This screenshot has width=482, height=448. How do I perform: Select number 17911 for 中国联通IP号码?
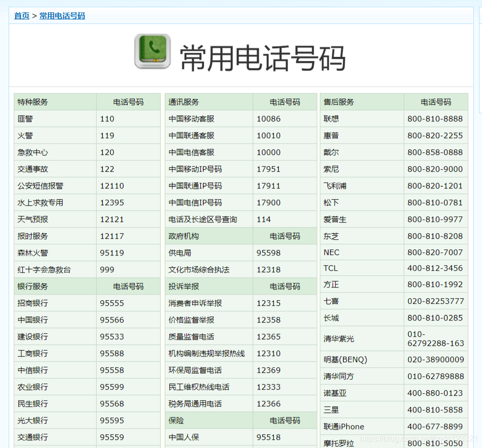(x=268, y=186)
